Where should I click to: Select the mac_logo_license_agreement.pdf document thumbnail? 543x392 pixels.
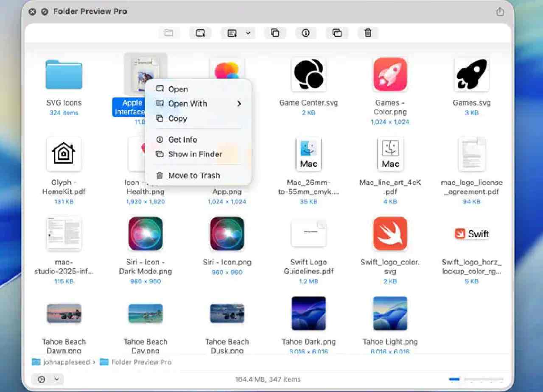[472, 154]
